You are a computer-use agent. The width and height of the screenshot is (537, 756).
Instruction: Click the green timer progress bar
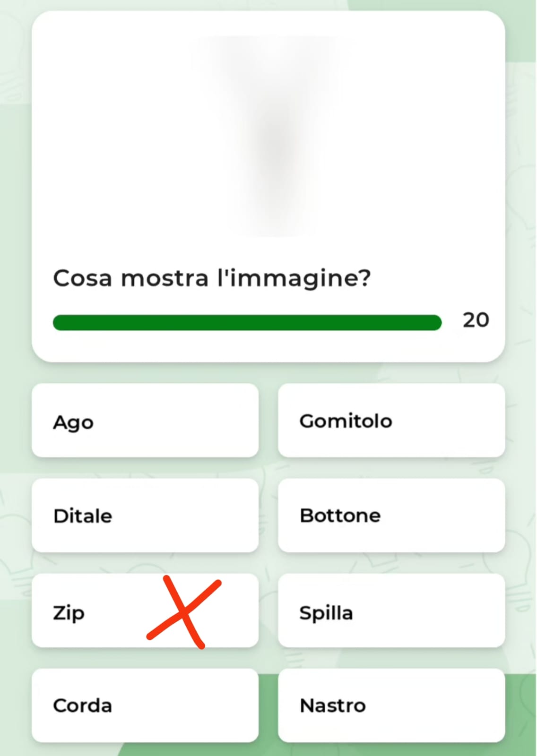247,323
